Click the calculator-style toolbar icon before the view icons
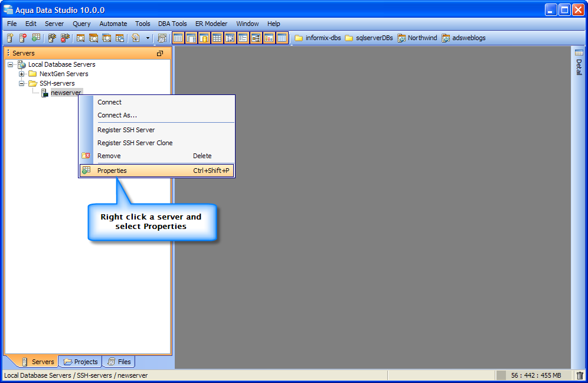Image resolution: width=588 pixels, height=383 pixels. pyautogui.click(x=162, y=38)
